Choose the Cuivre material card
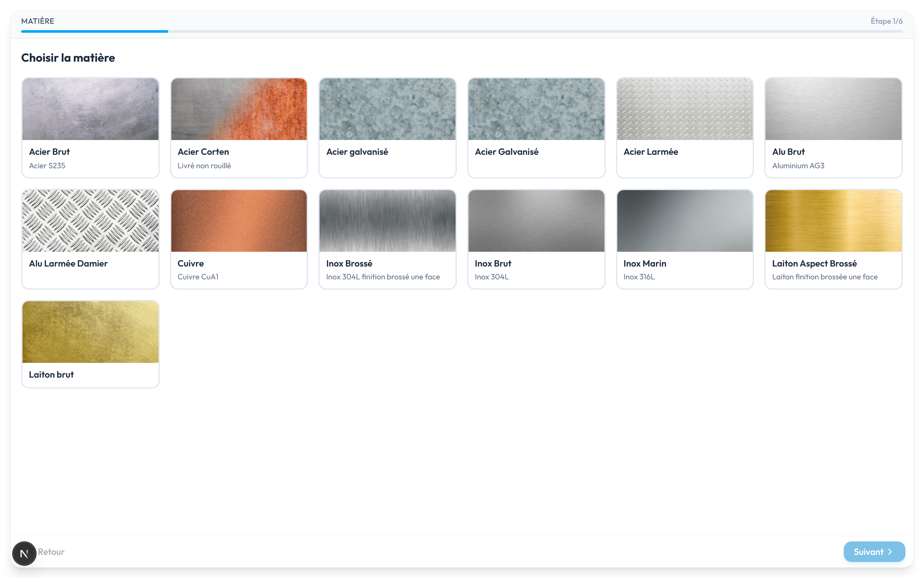The height and width of the screenshot is (578, 924). (x=239, y=239)
